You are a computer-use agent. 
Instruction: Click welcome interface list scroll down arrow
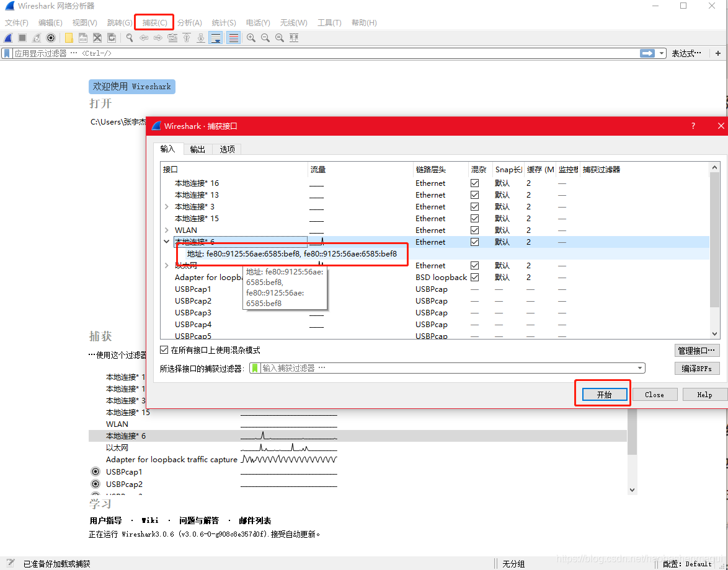click(x=632, y=489)
